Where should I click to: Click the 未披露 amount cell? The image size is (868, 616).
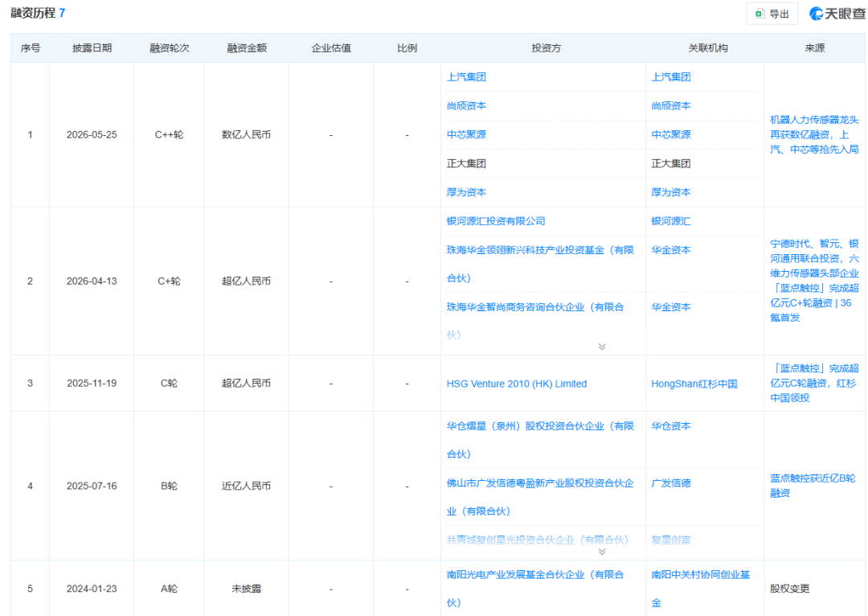click(247, 589)
